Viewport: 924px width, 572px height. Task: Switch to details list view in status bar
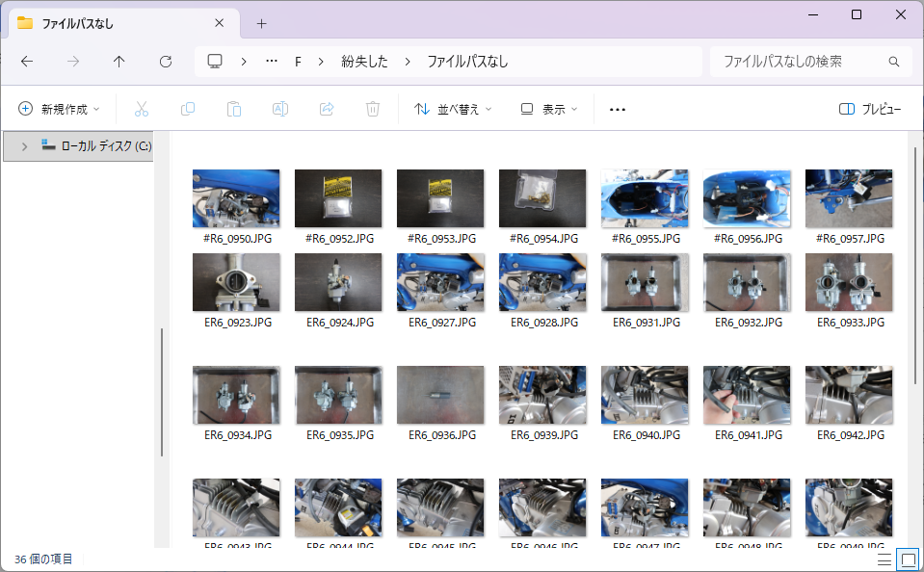(884, 559)
